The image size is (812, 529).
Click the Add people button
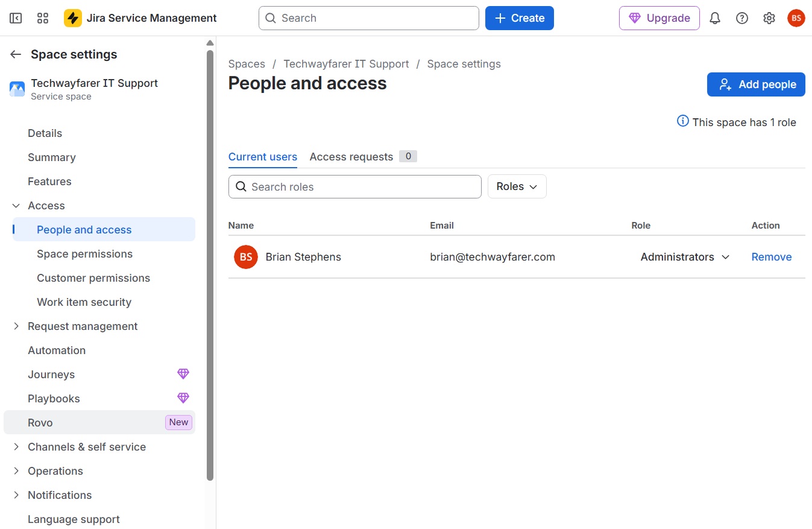click(756, 84)
